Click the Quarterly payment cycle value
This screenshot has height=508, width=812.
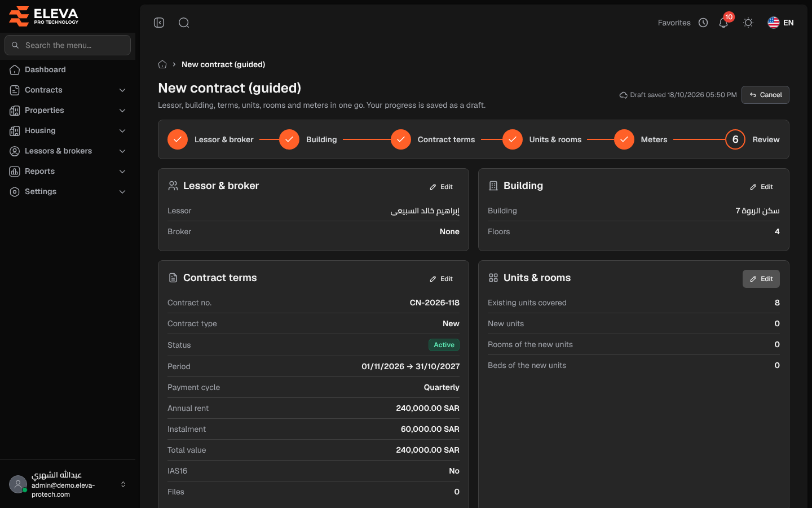click(x=442, y=387)
